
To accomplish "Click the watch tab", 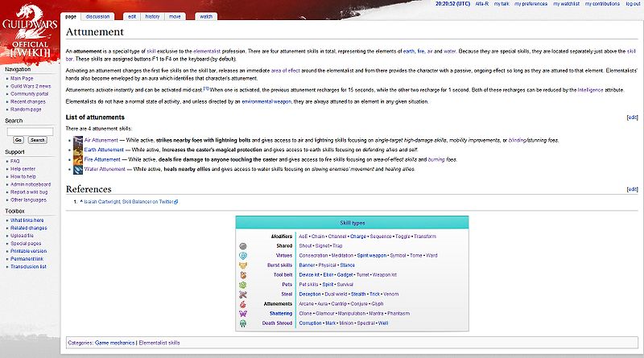I will point(206,16).
